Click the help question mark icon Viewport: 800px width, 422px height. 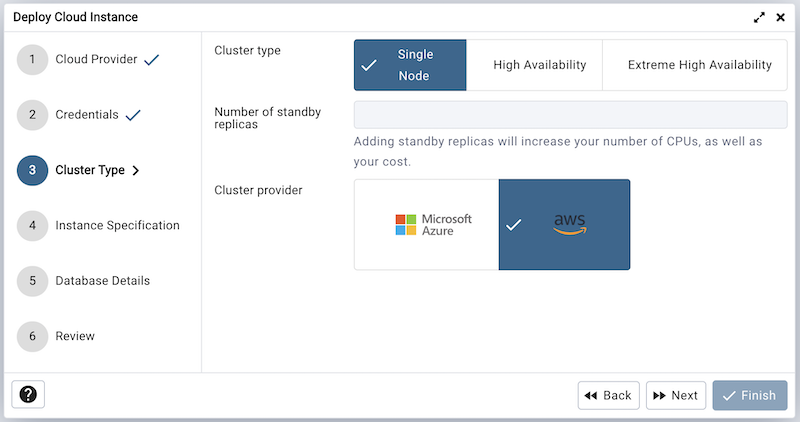pos(28,395)
